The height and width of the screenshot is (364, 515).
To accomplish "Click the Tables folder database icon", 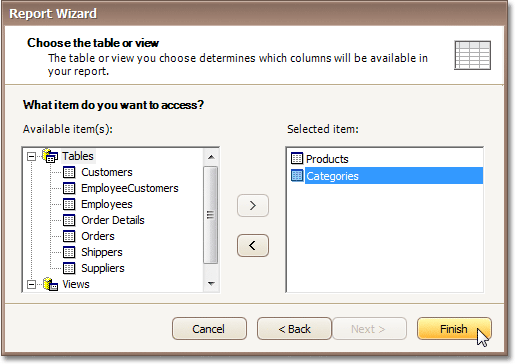I will pyautogui.click(x=50, y=156).
